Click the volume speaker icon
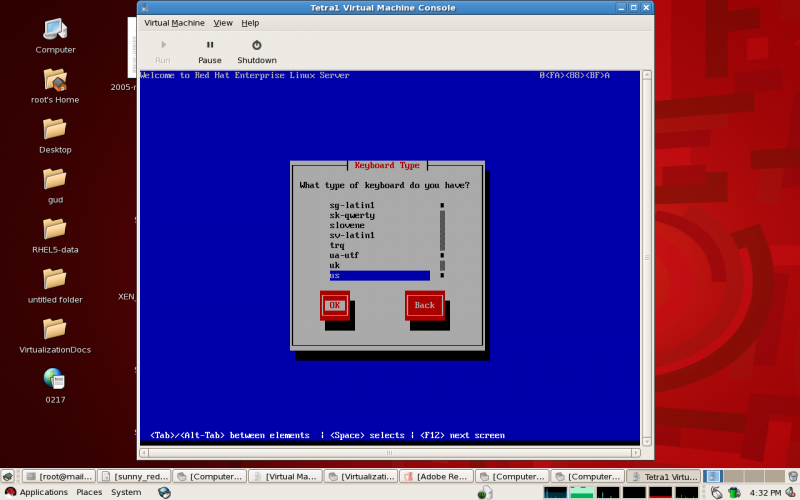This screenshot has width=800, height=500. pyautogui.click(x=792, y=492)
